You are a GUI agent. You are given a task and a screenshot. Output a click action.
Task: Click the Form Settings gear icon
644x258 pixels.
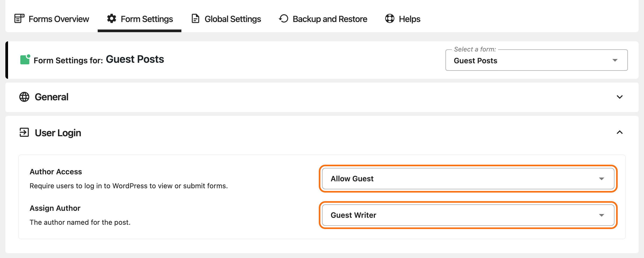[112, 19]
